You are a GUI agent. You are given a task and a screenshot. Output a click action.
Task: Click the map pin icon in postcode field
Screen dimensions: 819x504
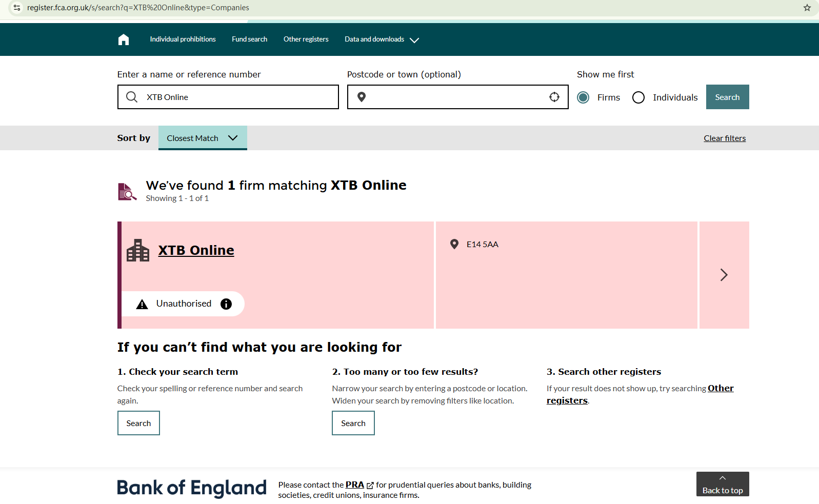[362, 97]
